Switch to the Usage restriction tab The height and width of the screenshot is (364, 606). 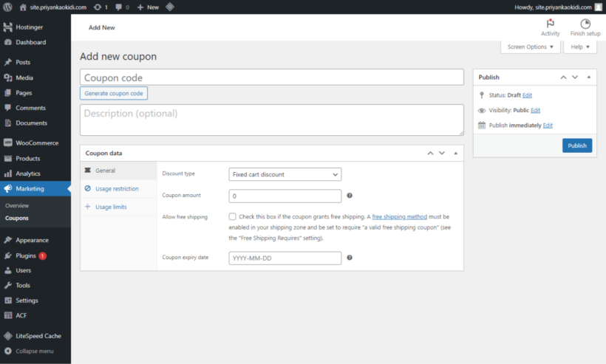(117, 189)
